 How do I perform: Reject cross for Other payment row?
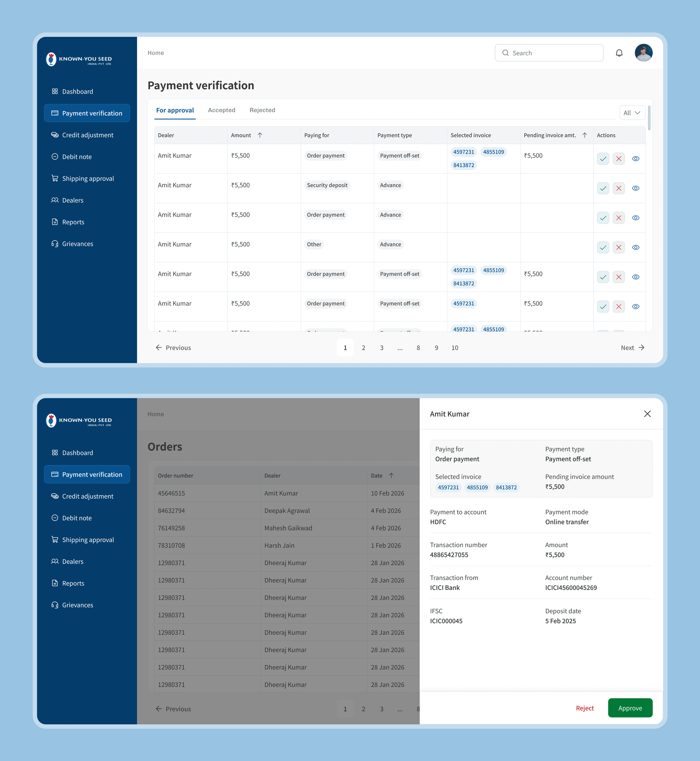coord(619,247)
